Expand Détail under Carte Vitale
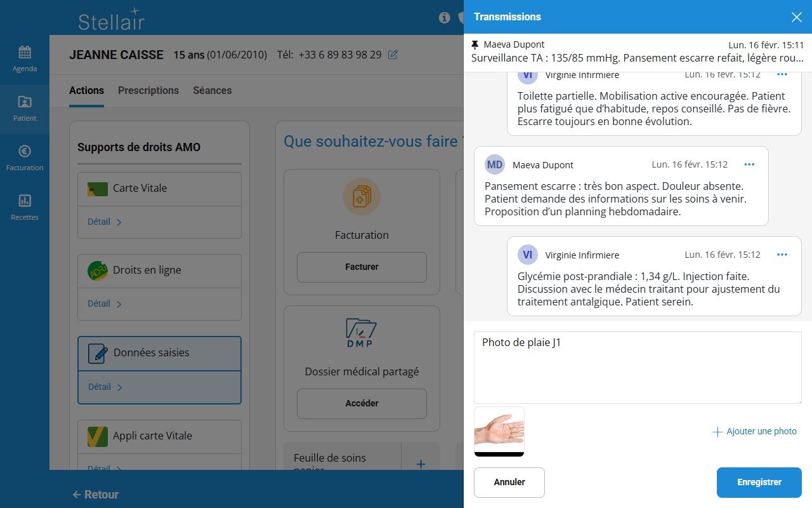Screen dimensions: 812x508 [x=105, y=222]
